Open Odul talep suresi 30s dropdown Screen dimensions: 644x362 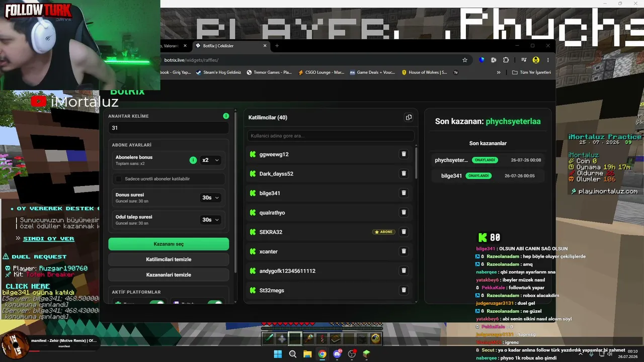pyautogui.click(x=211, y=220)
